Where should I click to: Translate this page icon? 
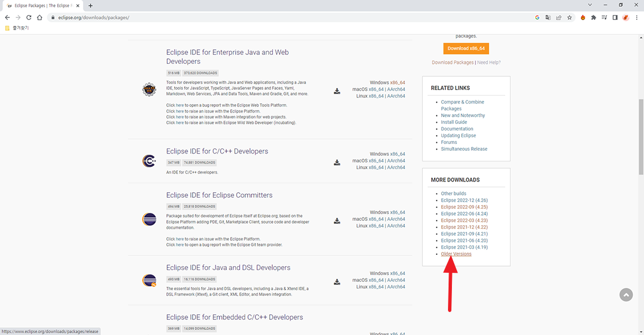click(548, 18)
